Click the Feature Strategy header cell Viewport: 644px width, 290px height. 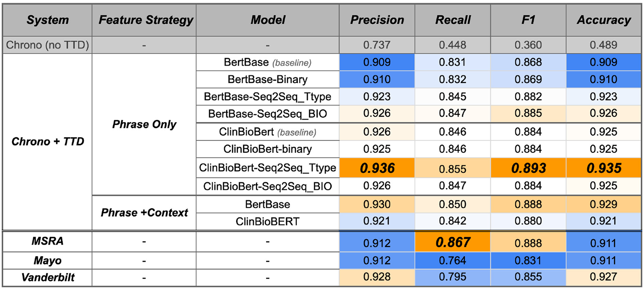click(x=145, y=20)
